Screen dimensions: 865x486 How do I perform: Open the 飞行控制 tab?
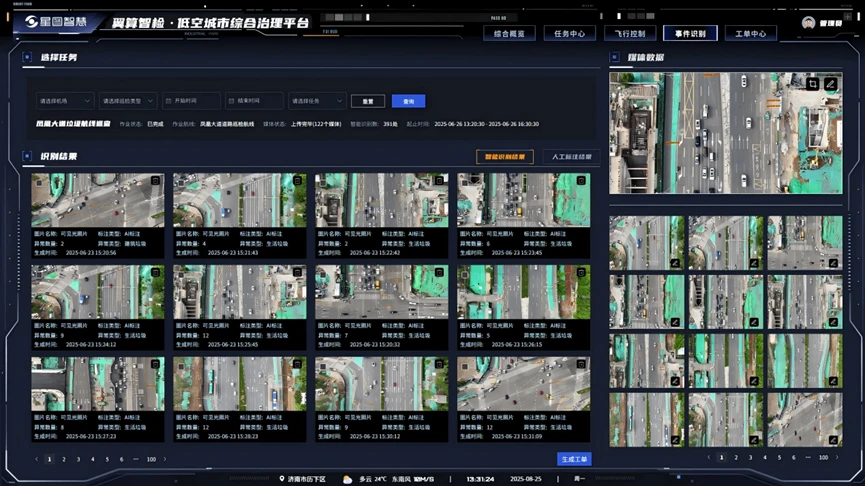630,33
